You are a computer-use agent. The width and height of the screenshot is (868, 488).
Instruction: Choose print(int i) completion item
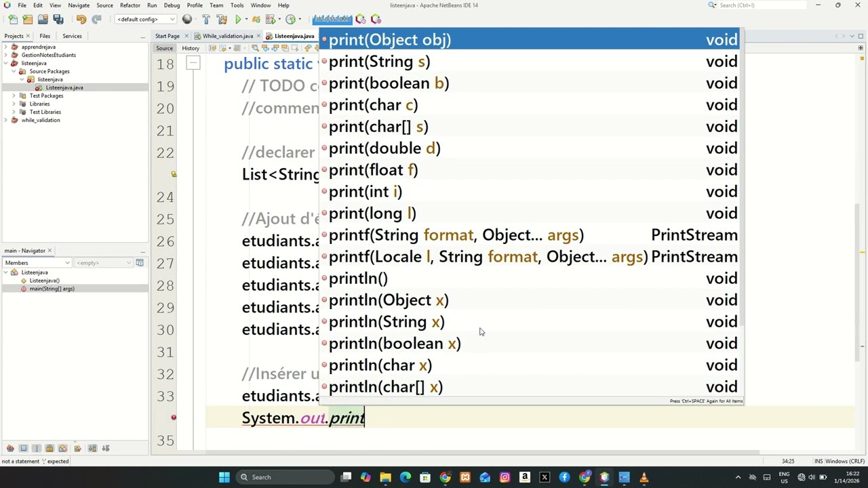[x=530, y=192]
